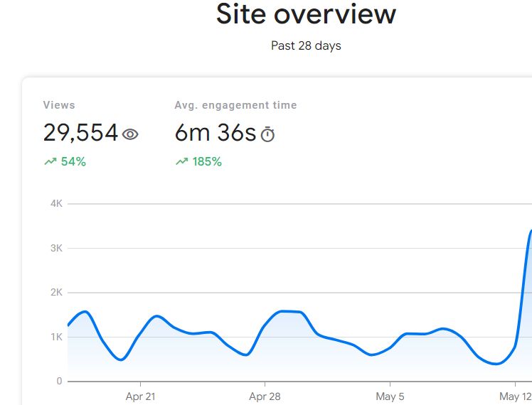Screen dimensions: 532x405
Task: Select the May 5 date on the axis
Action: [x=390, y=396]
